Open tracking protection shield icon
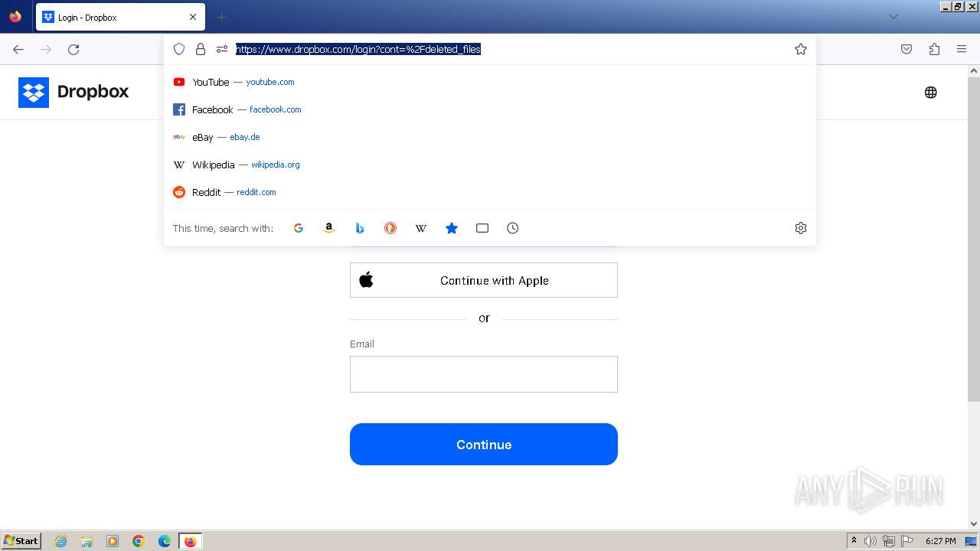The image size is (980, 551). tap(179, 49)
